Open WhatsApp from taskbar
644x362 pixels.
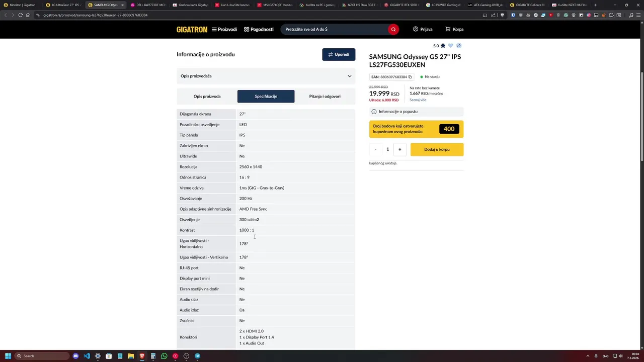coord(164,356)
